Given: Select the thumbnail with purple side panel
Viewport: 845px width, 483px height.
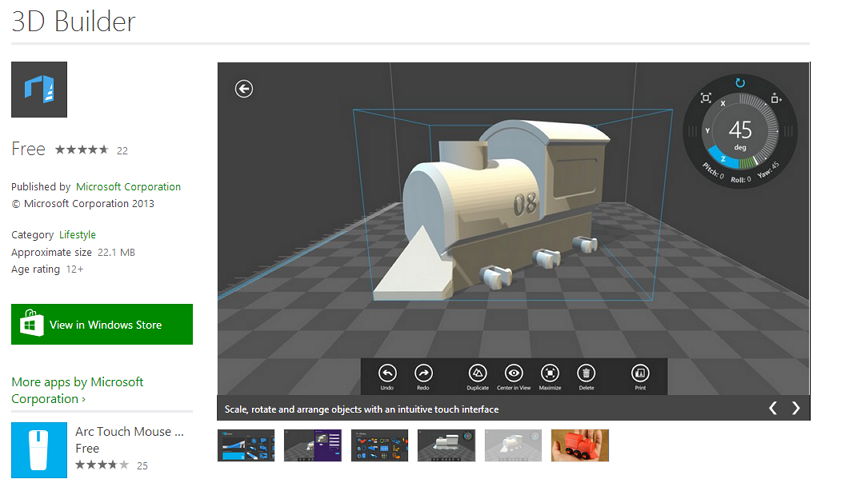Looking at the screenshot, I should click(313, 445).
